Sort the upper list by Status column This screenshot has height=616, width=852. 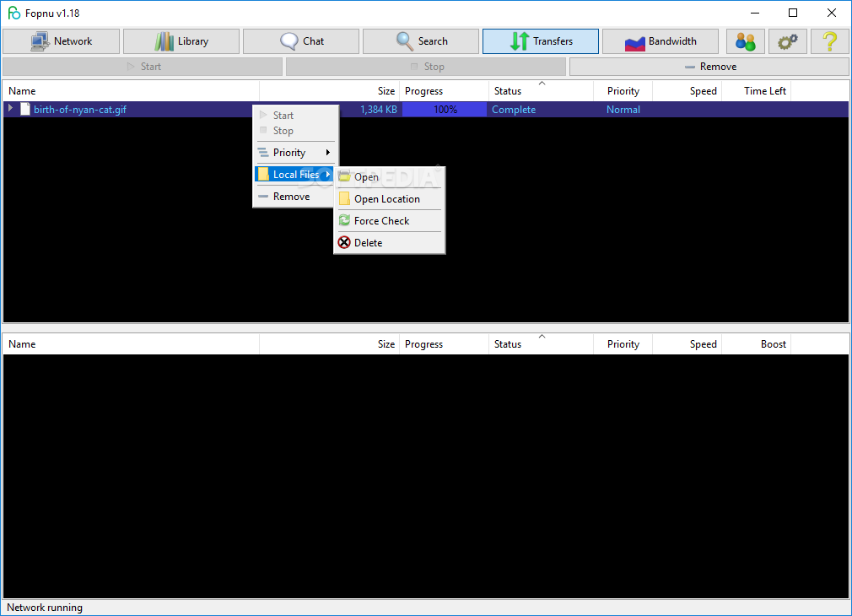pos(541,91)
